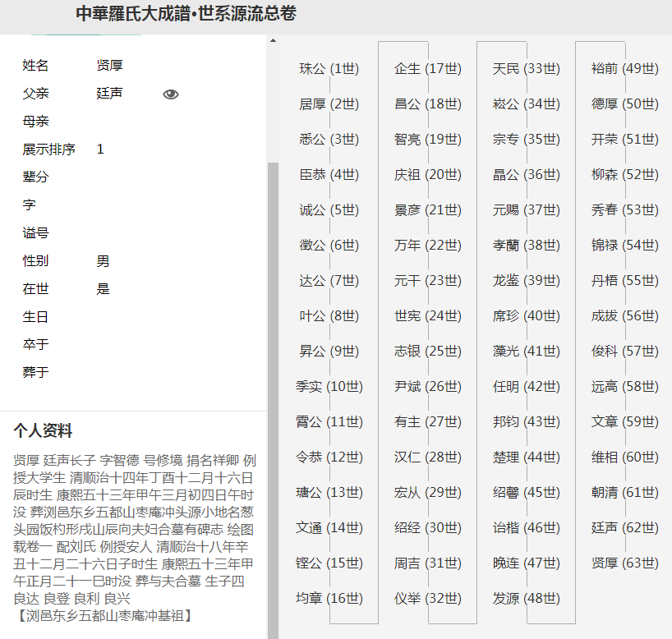Click 发源 (48世)
Image resolution: width=672 pixels, height=639 pixels.
(527, 598)
